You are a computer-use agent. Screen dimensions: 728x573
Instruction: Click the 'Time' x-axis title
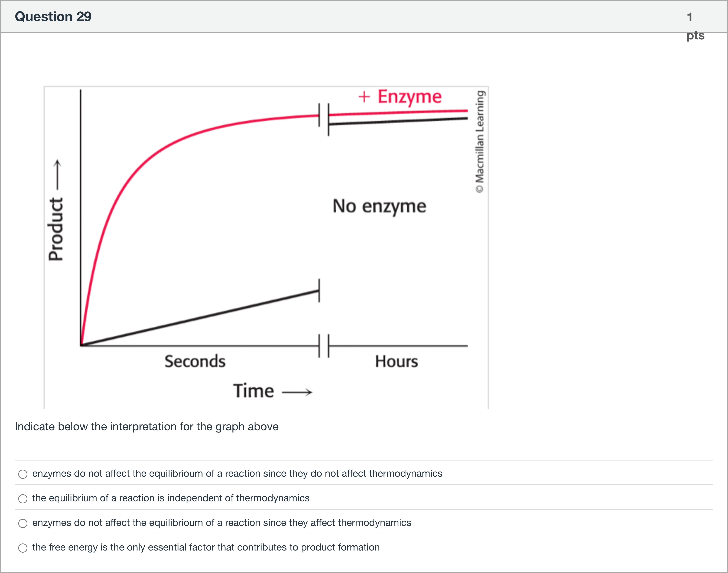pyautogui.click(x=253, y=391)
